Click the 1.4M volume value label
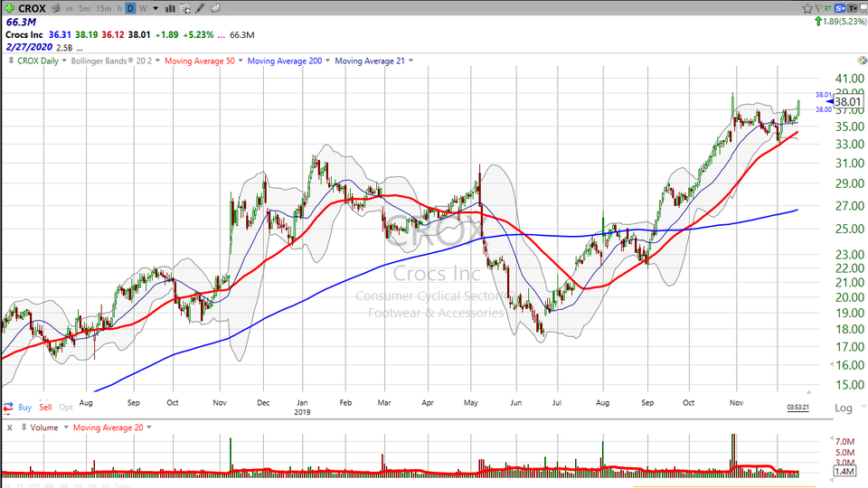 844,472
